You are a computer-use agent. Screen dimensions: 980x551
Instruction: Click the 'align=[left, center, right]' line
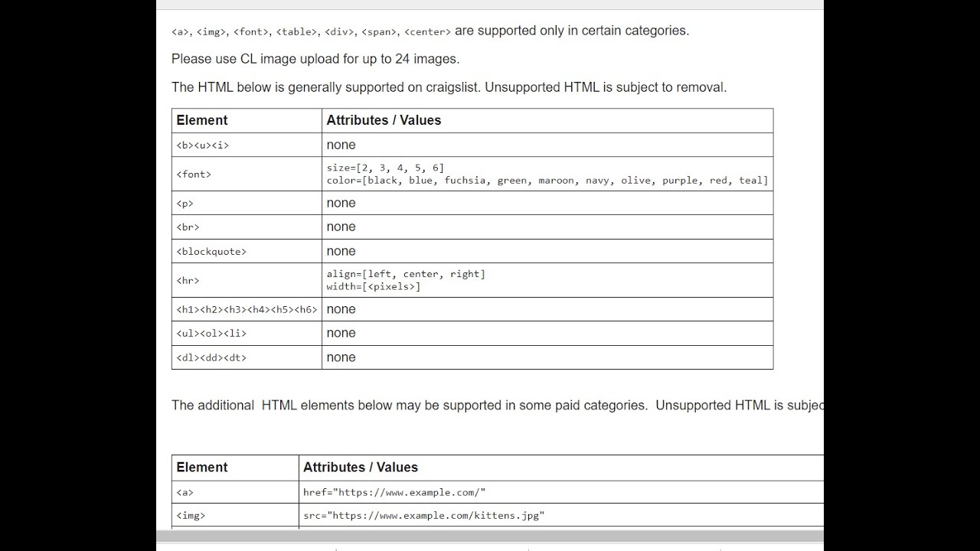pos(406,274)
